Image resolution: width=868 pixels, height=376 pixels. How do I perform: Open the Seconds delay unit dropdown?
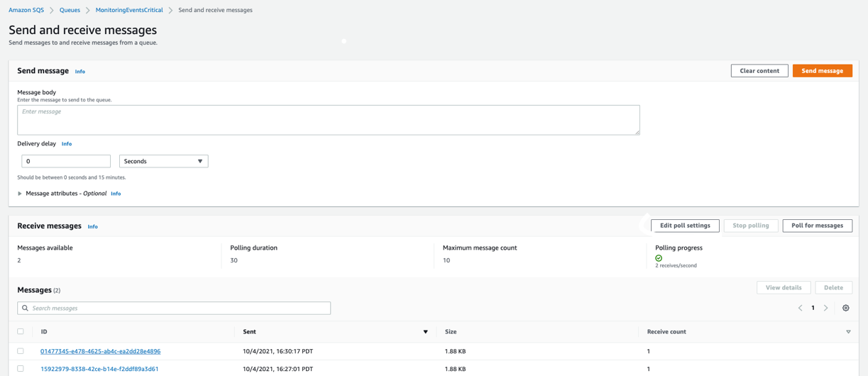163,161
